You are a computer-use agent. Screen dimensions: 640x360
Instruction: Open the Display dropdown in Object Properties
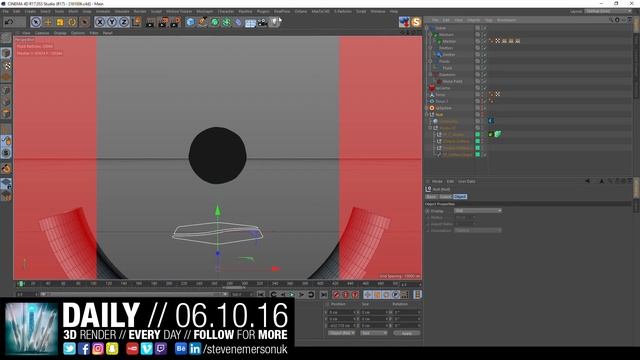[x=478, y=211]
